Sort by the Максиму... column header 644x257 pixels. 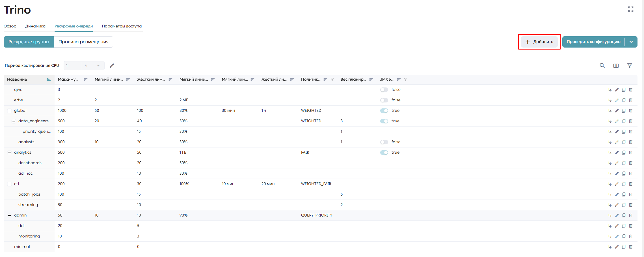(68, 80)
